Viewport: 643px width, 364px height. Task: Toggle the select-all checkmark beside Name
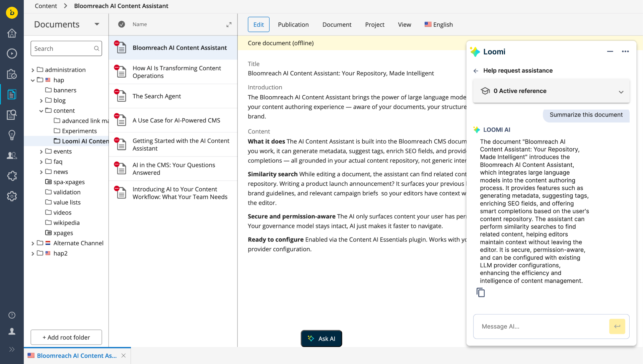click(x=122, y=24)
